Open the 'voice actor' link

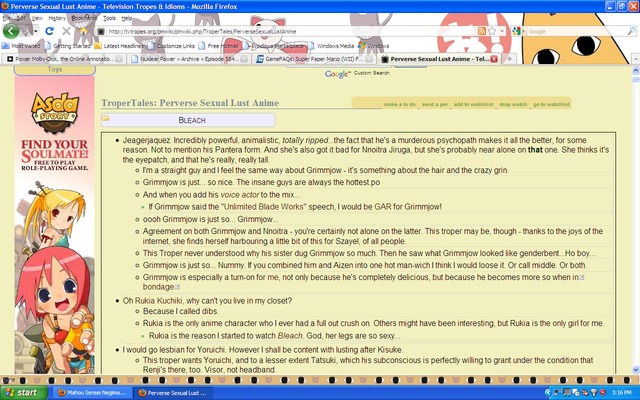[x=240, y=195]
